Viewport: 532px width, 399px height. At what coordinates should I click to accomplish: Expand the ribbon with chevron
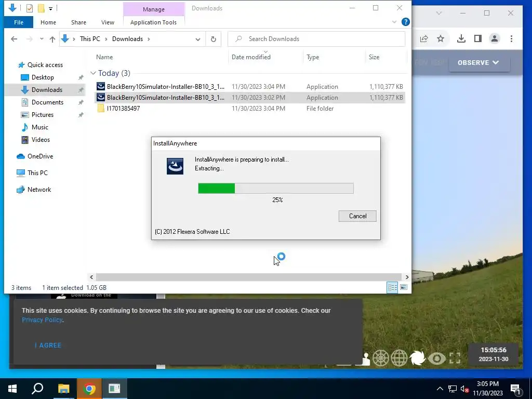394,22
